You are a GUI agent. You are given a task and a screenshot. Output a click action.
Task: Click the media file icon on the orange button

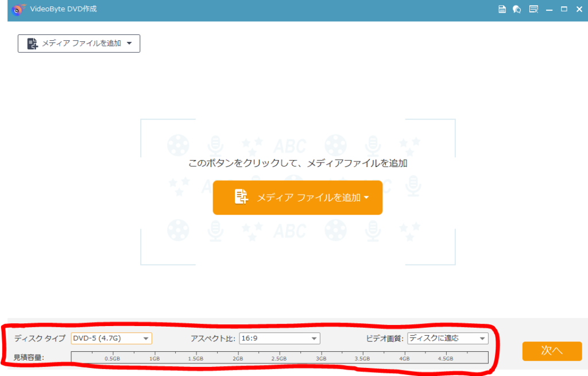(242, 197)
